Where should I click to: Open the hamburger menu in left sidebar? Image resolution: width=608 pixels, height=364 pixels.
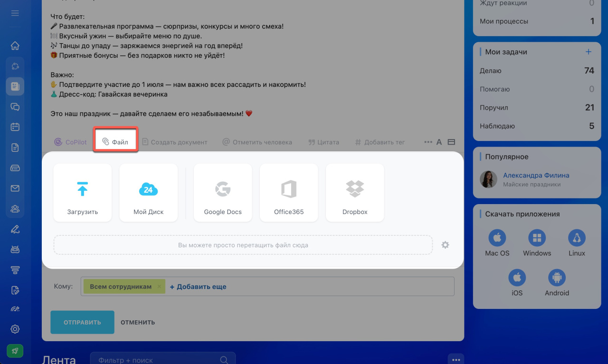15,13
